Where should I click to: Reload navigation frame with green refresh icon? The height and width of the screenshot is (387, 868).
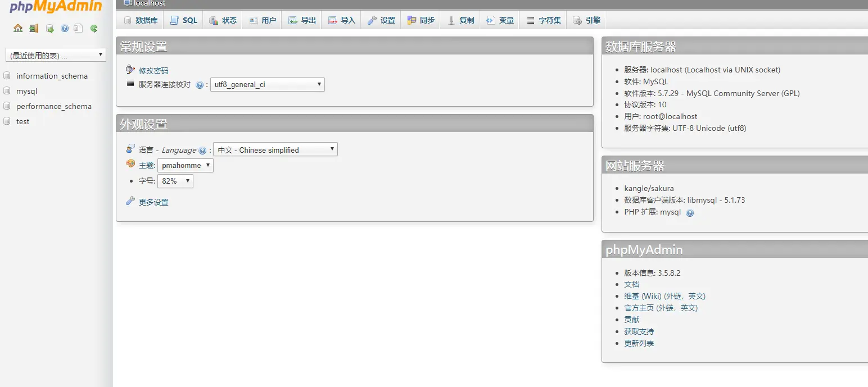click(x=94, y=28)
